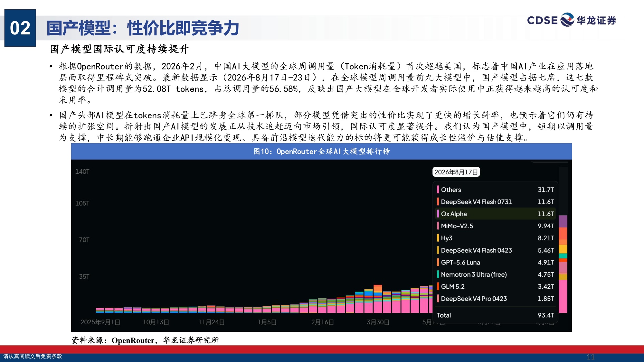The width and height of the screenshot is (644, 362).
Task: Click the 105T y-axis label
Action: pos(82,203)
